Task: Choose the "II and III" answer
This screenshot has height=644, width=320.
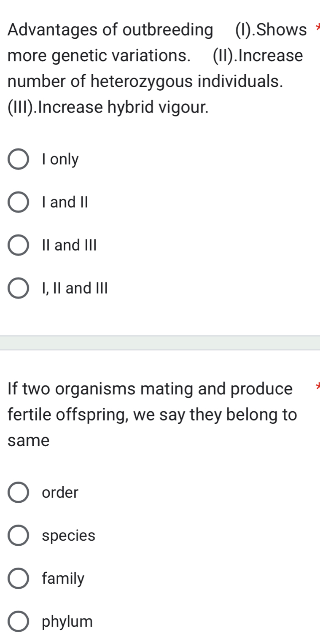Action: coord(18,245)
